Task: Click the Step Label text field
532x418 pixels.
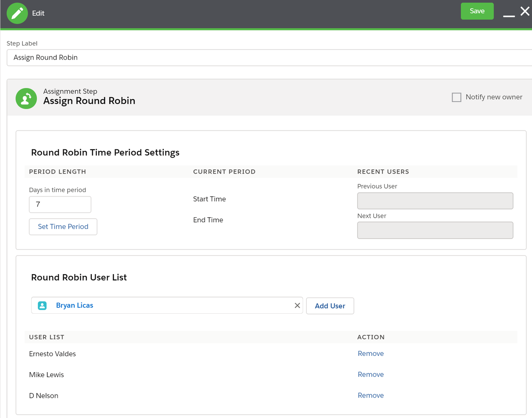Action: 267,58
